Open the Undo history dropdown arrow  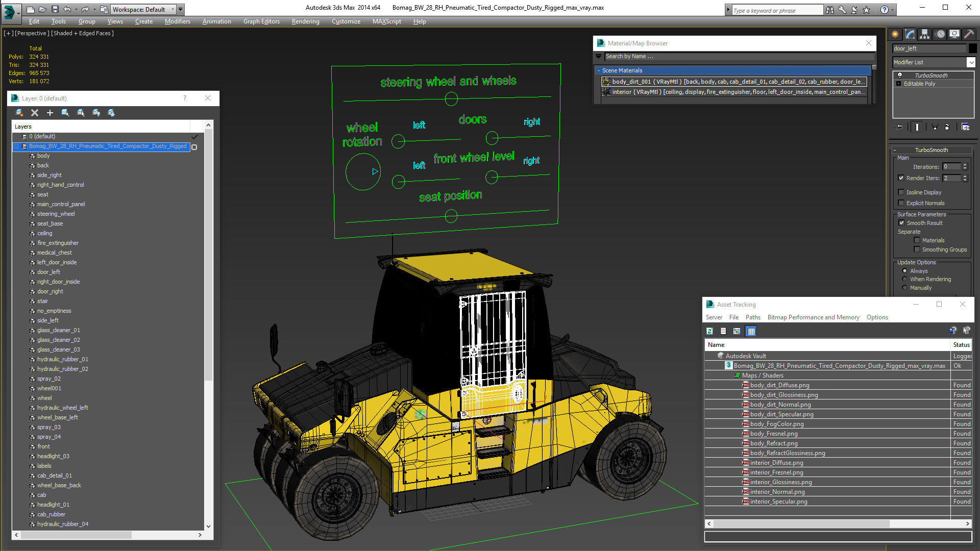tap(76, 9)
